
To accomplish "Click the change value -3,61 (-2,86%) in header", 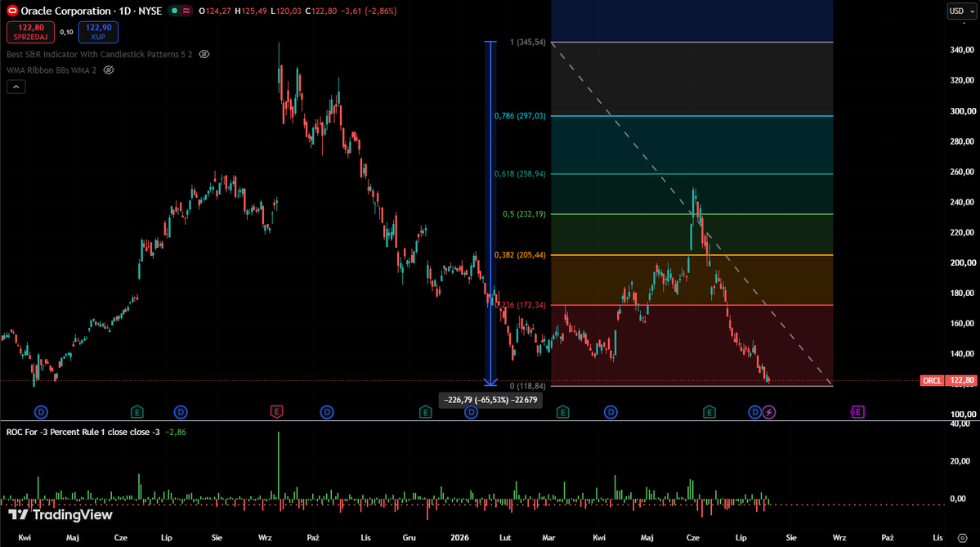I will coord(369,11).
